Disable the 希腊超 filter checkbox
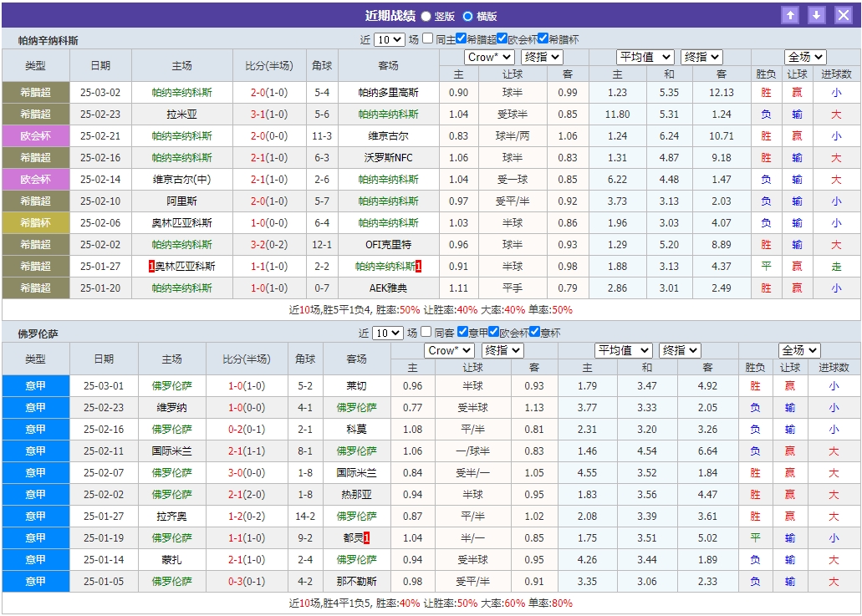862x616 pixels. (x=462, y=38)
